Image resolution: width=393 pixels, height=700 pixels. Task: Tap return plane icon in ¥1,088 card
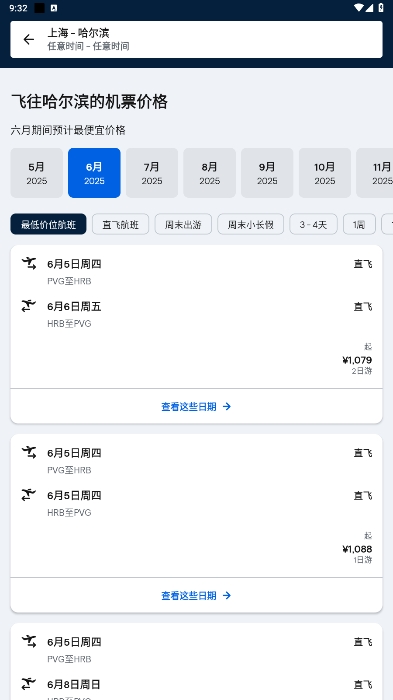tap(29, 495)
